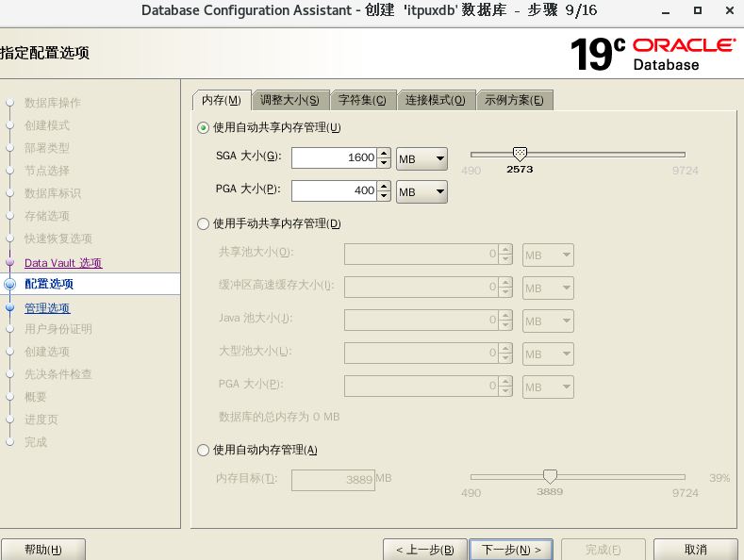Click the 上一步(B) back button

click(425, 550)
